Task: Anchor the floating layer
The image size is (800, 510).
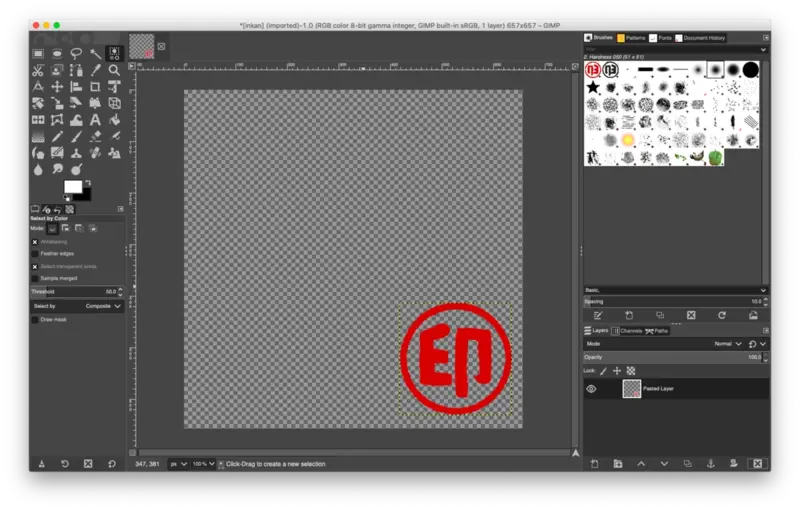Action: click(x=710, y=464)
